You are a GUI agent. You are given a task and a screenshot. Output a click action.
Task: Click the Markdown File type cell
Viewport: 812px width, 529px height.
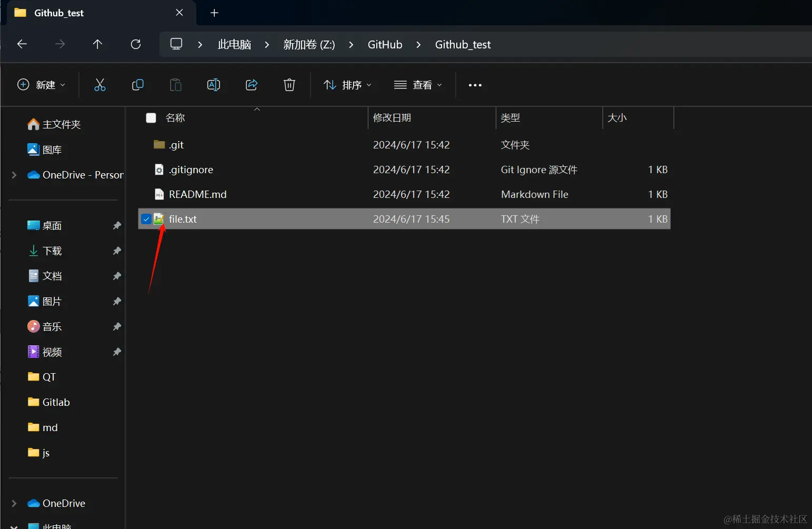[x=535, y=194]
